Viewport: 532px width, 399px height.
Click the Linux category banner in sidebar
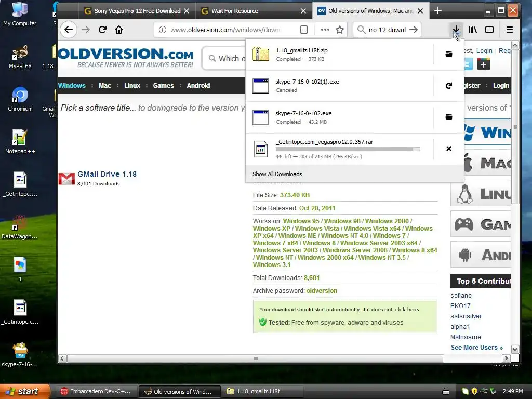pyautogui.click(x=481, y=194)
